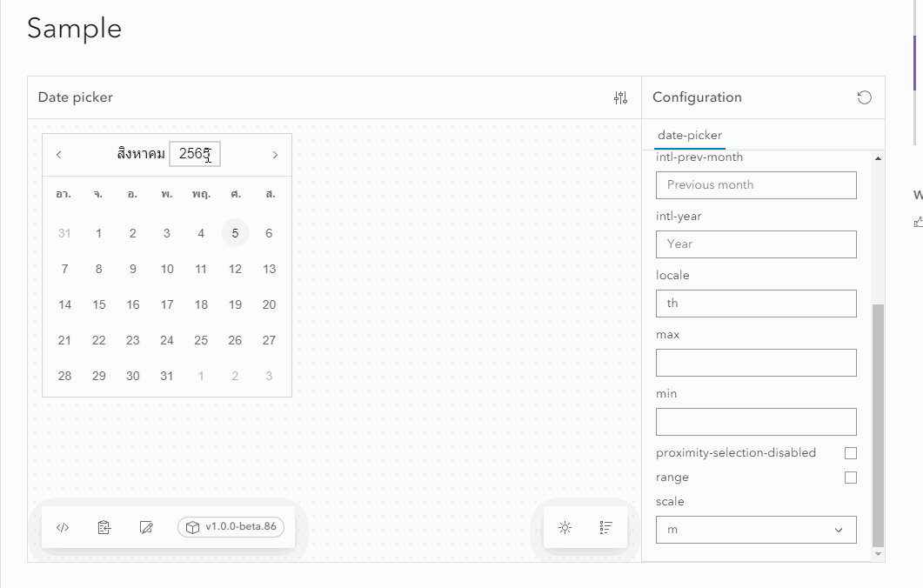Click the edit pencil icon in bottom toolbar

[146, 527]
